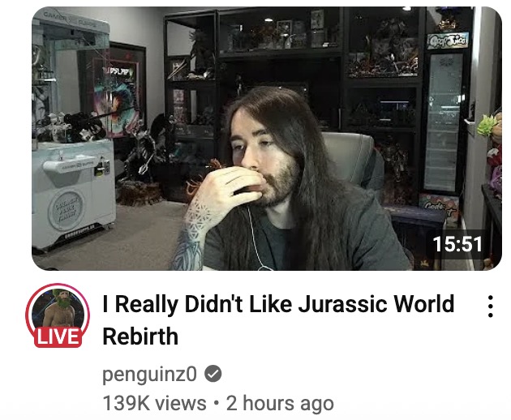Click the 139K views text

pos(154,403)
